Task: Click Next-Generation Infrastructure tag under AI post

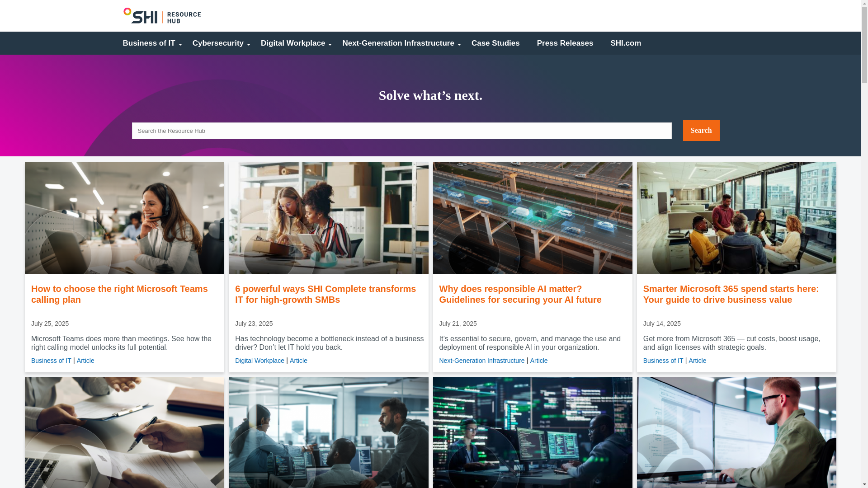Action: pyautogui.click(x=482, y=361)
